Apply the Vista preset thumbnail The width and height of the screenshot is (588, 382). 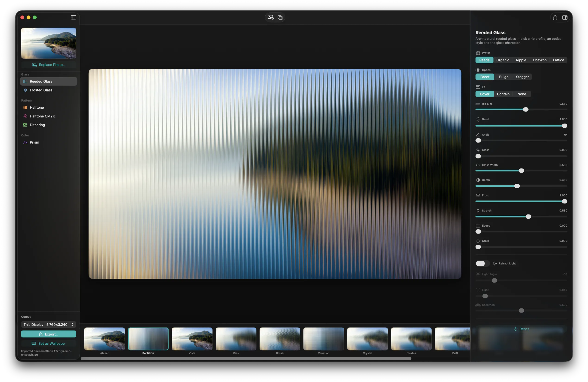[x=192, y=339]
